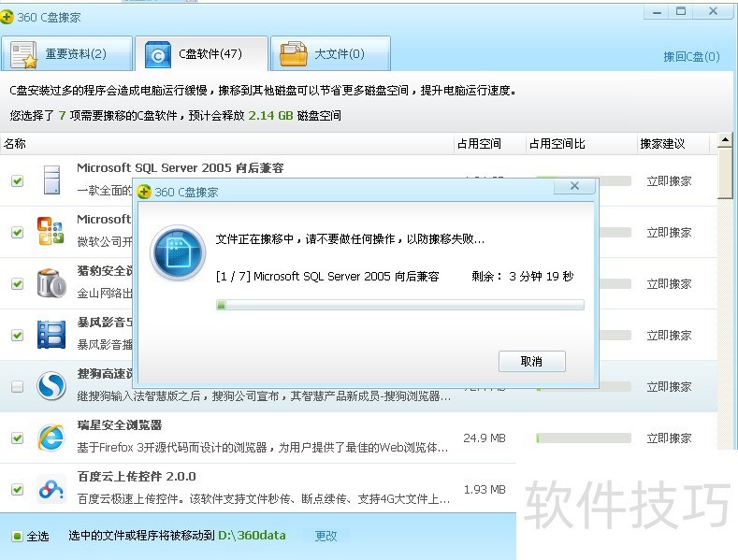Open the 搬回C盘(0) link
Viewport: 738px width, 560px height.
(x=691, y=56)
